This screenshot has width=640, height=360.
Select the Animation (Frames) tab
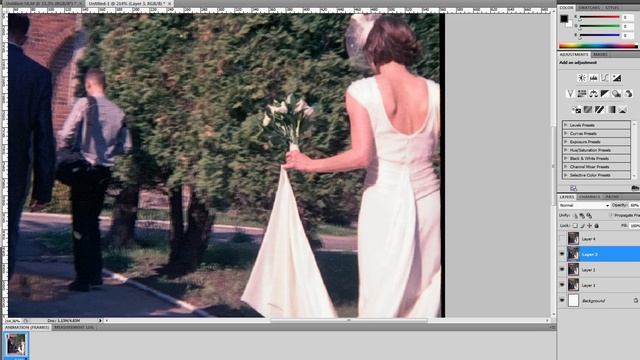click(27, 327)
